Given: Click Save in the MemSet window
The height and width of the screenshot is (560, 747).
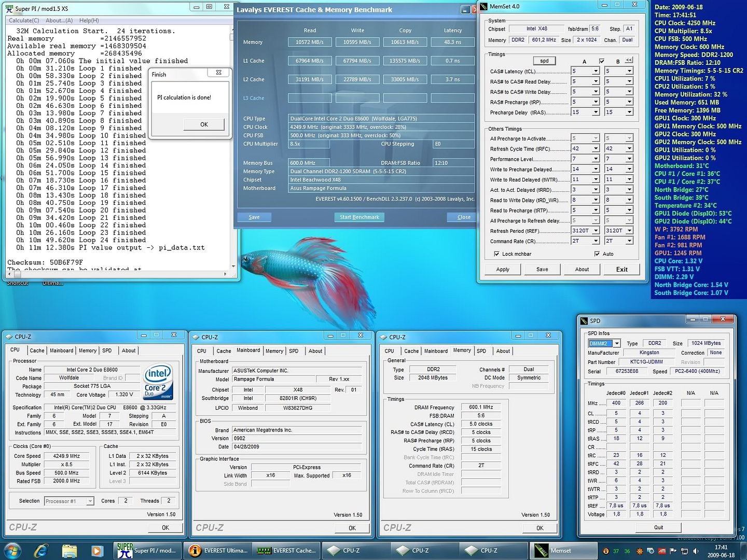Looking at the screenshot, I should click(x=542, y=270).
